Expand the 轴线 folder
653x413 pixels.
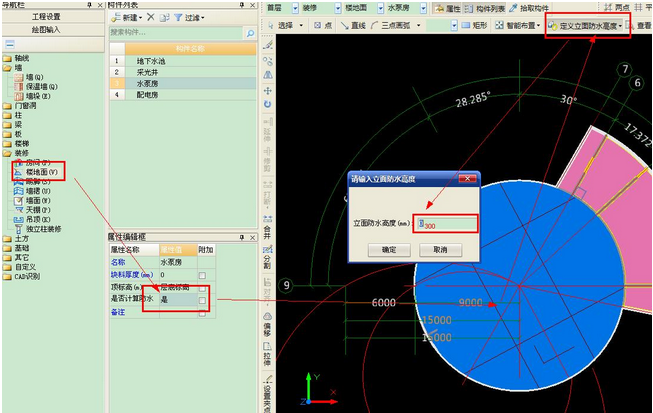click(x=16, y=58)
